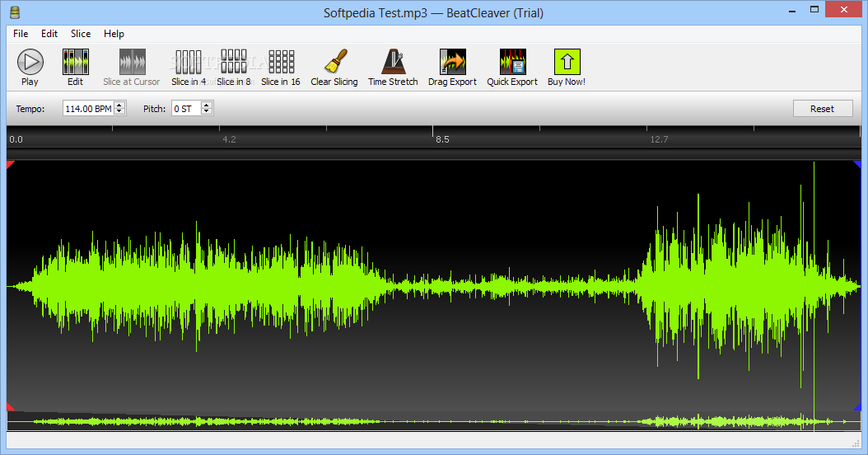Click the Slice at Cursor icon
Image resolution: width=868 pixels, height=455 pixels.
pos(133,62)
